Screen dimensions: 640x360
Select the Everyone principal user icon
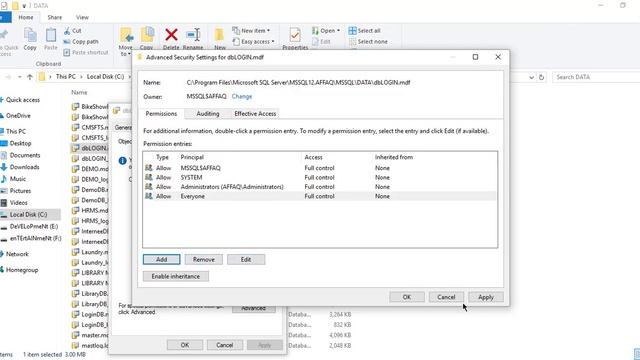pos(149,196)
